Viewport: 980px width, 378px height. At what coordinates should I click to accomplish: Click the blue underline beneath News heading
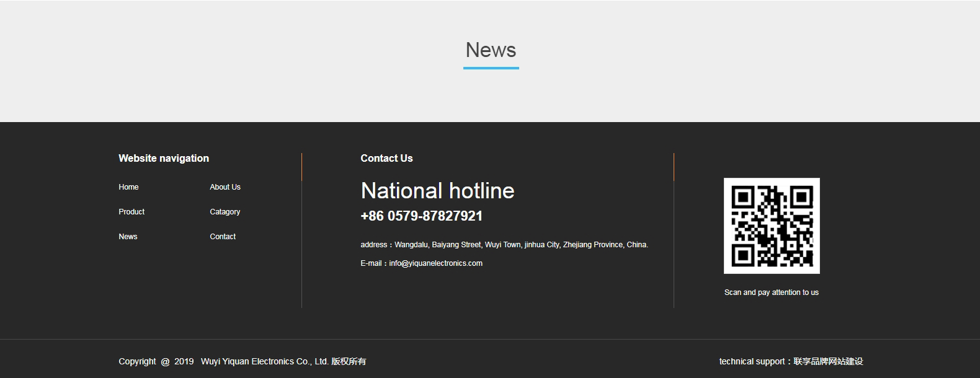(x=491, y=68)
